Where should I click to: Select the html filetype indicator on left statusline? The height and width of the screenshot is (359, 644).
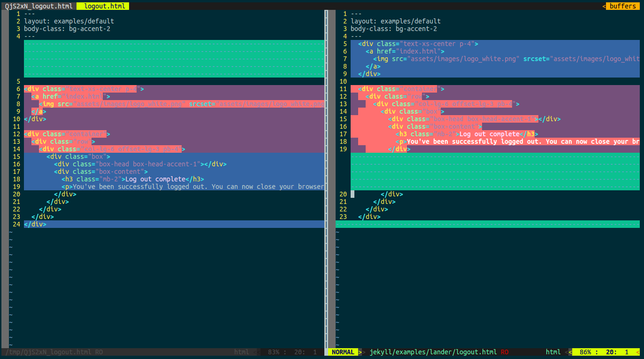[241, 351]
